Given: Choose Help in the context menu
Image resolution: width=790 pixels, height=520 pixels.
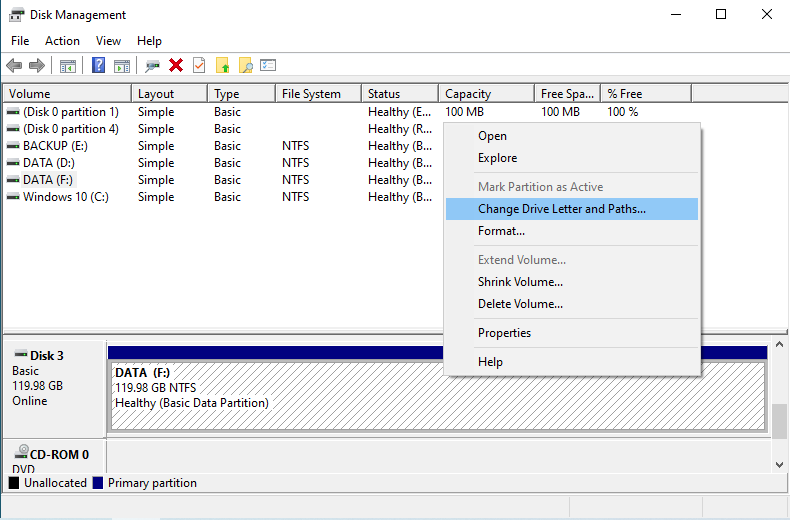Looking at the screenshot, I should (x=572, y=362).
